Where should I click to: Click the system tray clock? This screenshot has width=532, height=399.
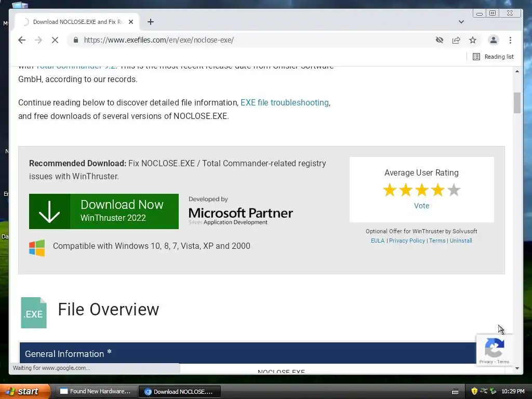513,391
